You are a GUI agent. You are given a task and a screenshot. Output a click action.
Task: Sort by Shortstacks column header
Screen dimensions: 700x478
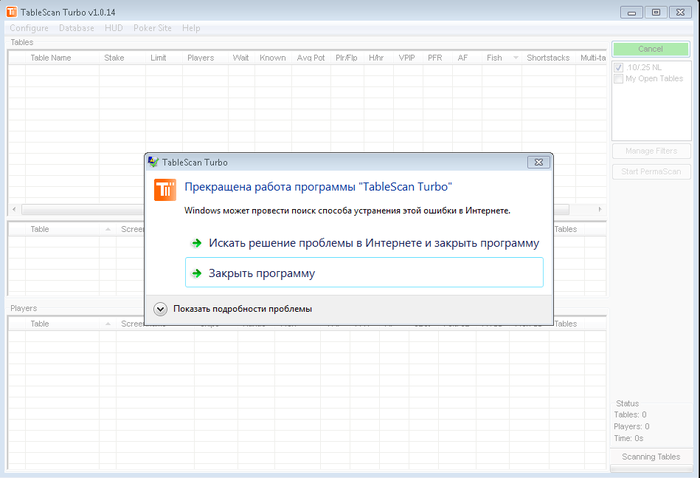[x=549, y=58]
